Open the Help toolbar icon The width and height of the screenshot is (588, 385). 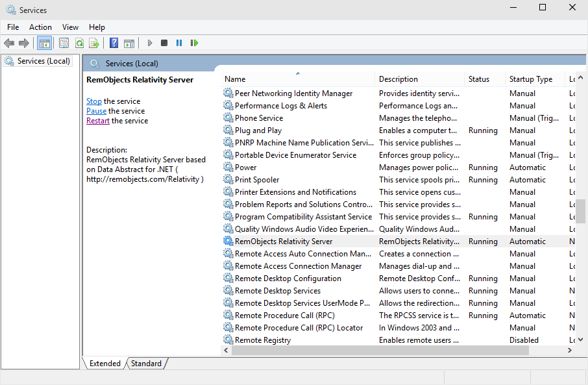point(114,43)
